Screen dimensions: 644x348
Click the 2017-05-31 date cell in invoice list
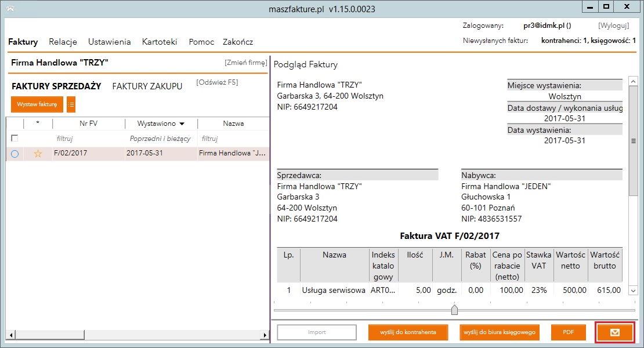pos(144,153)
